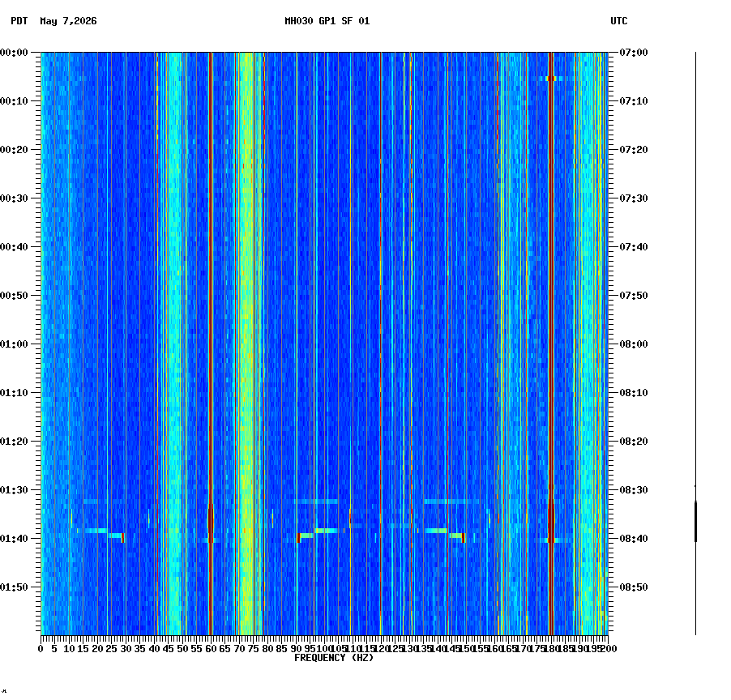Click the 08:00 UTC time label
The width and height of the screenshot is (731, 700).
(x=634, y=344)
